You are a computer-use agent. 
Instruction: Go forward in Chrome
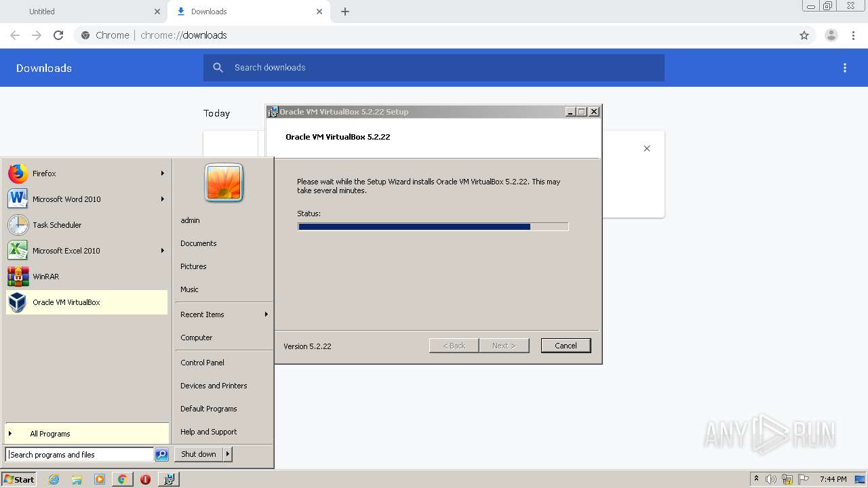click(37, 35)
